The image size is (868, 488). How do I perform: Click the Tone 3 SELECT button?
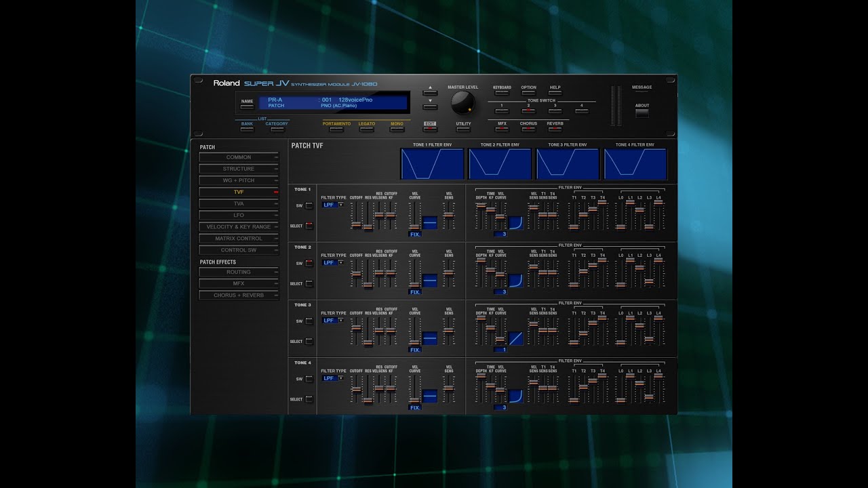tap(309, 342)
